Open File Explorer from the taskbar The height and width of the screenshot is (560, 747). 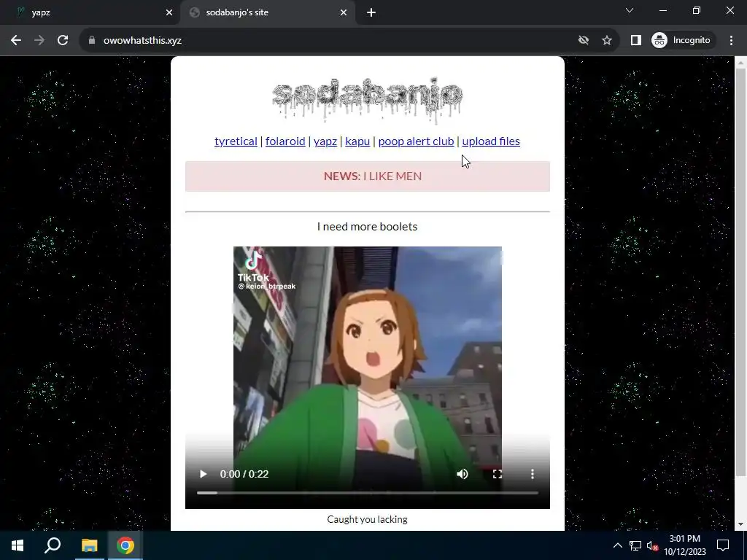point(89,545)
